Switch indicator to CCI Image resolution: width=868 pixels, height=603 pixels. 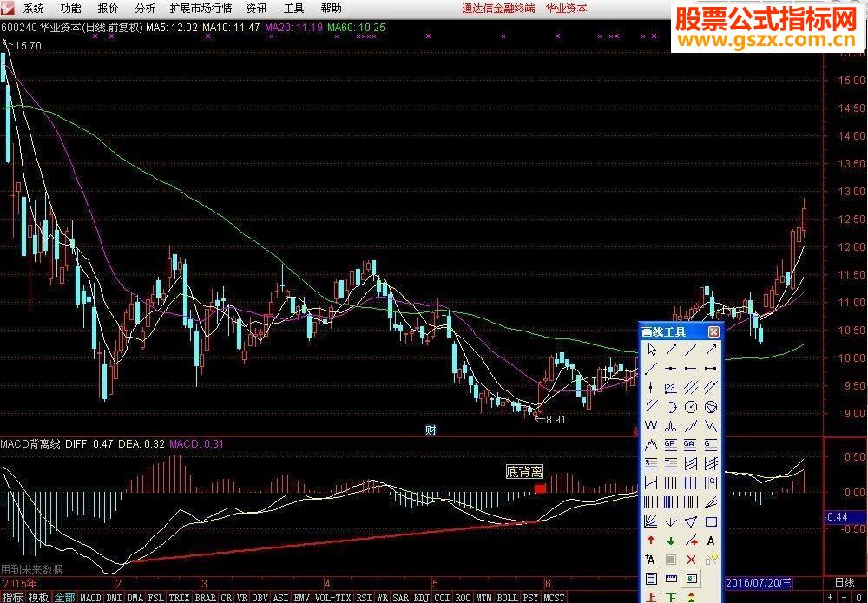pos(442,598)
